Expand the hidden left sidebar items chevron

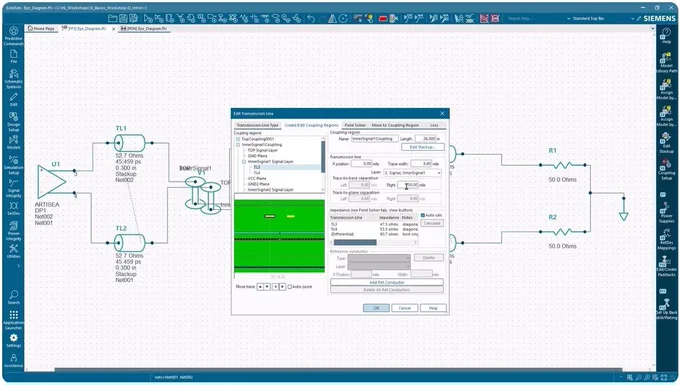pos(18,266)
